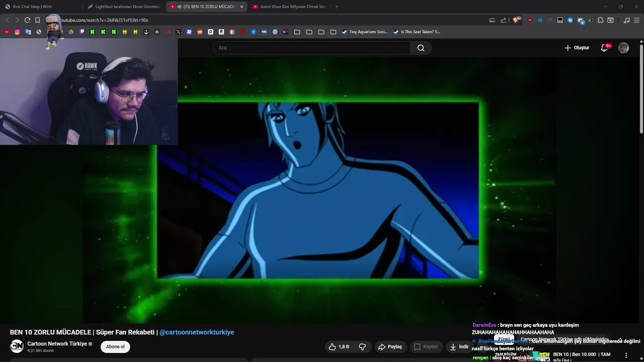Dislike the video
The width and height of the screenshot is (644, 362).
point(362,346)
